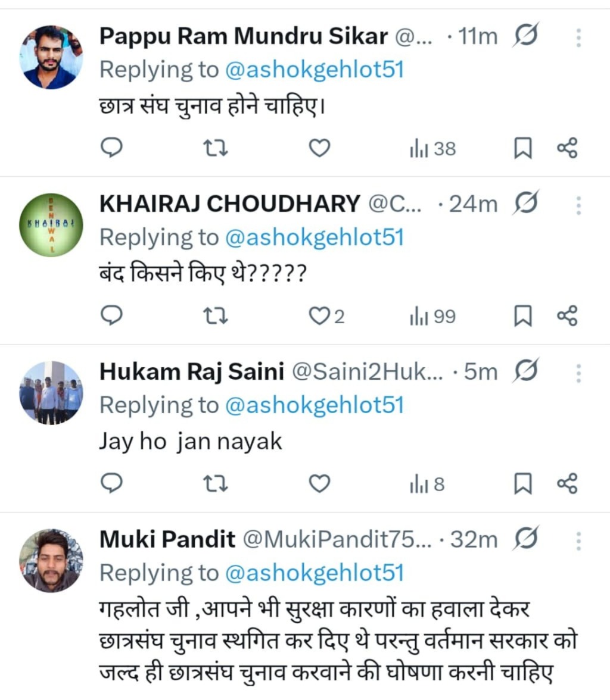
Task: Retweet KHAIRAJ CHOUDHARY's reply
Action: click(x=215, y=316)
